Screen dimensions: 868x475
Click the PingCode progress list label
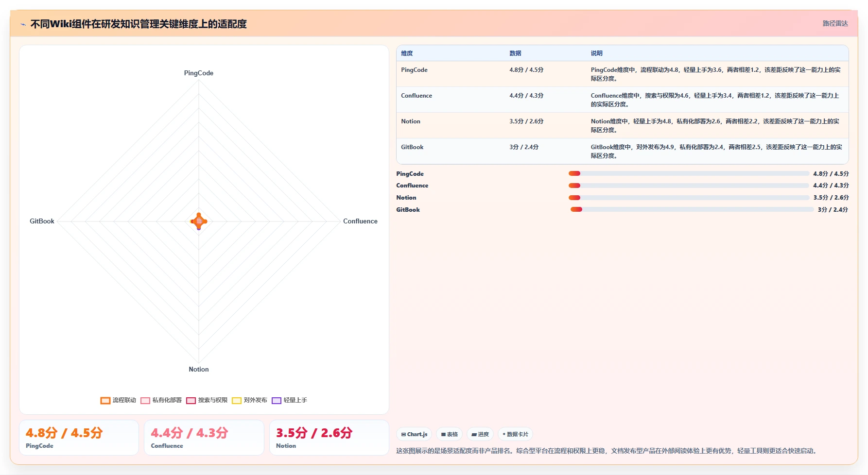pos(410,174)
